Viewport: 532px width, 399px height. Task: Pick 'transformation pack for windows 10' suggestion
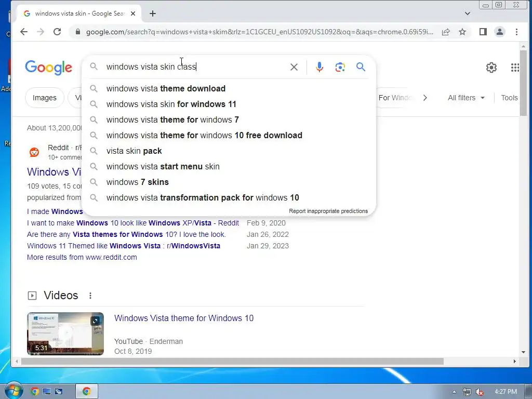pyautogui.click(x=229, y=198)
